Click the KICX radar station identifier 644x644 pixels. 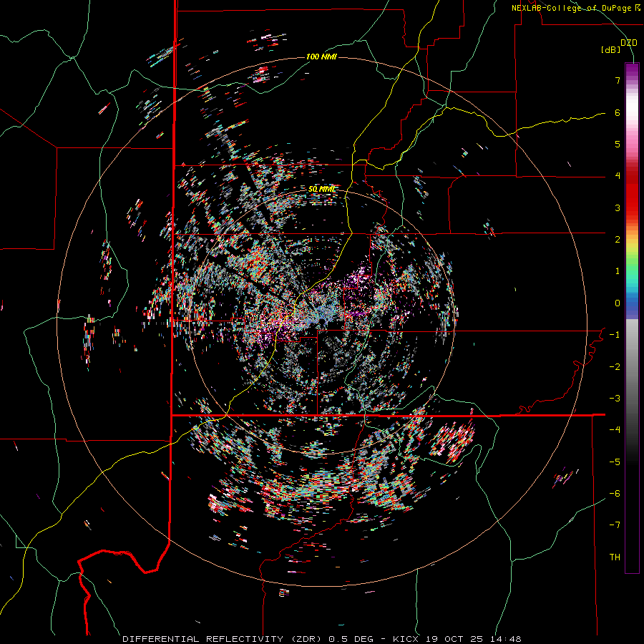point(406,639)
